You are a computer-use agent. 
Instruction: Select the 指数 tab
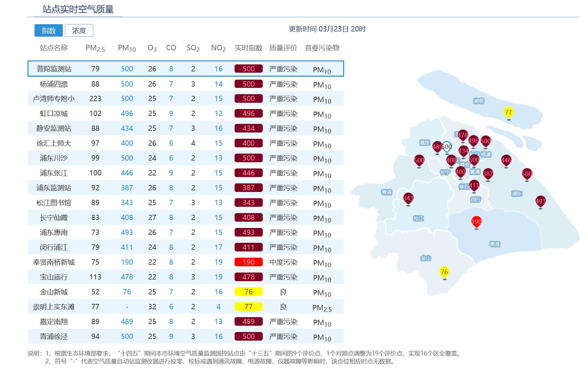49,30
